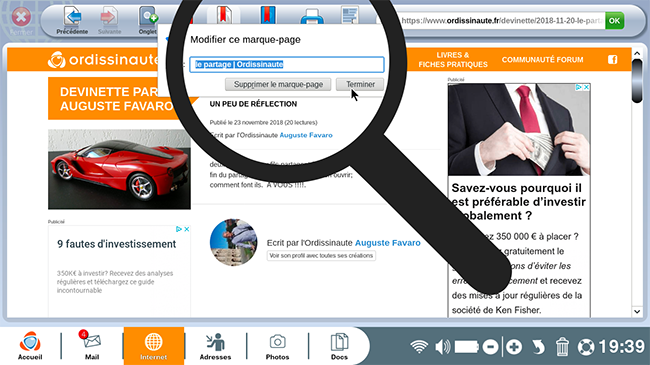Click Supprimer le marque-page button
This screenshot has height=365, width=650.
[x=278, y=84]
